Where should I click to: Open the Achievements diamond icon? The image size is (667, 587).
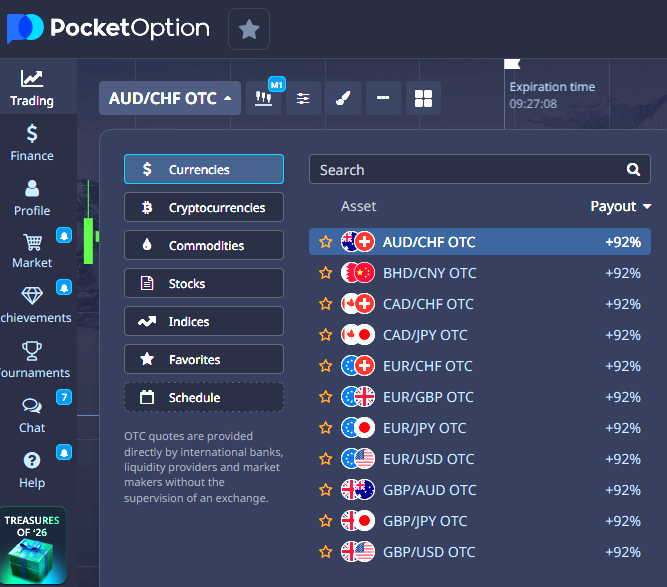[x=32, y=295]
